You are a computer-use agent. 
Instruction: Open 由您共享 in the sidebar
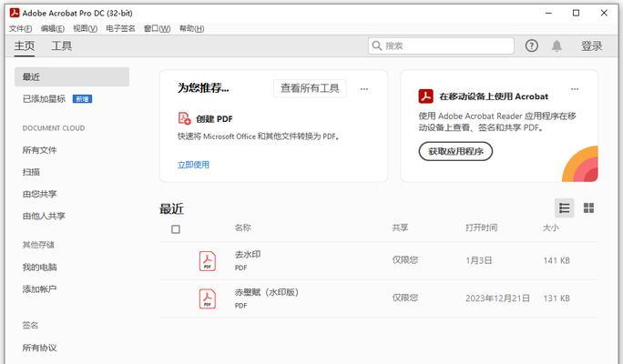tap(39, 194)
